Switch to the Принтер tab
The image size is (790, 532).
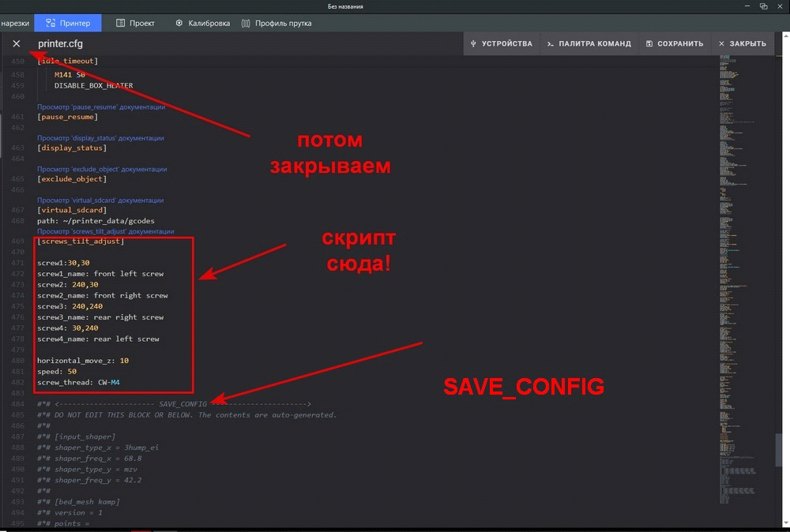(74, 23)
